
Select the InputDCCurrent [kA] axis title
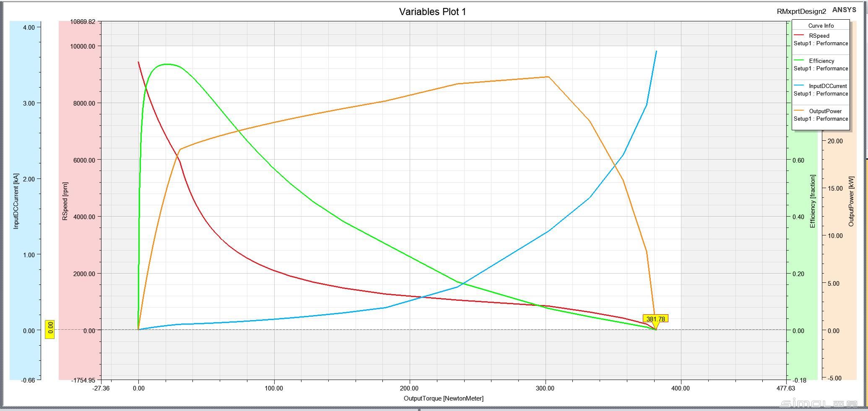pyautogui.click(x=16, y=201)
